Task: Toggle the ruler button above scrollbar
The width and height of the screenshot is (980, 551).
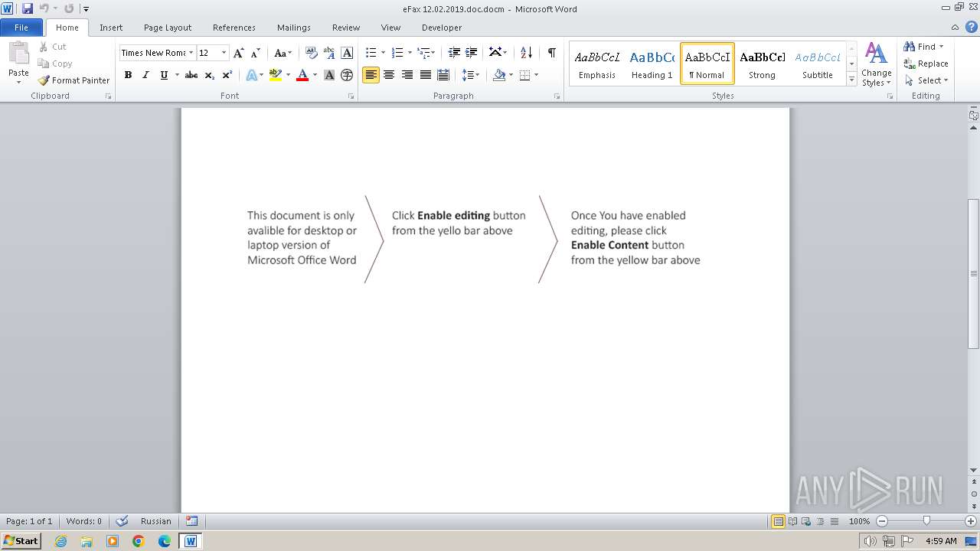Action: 973,116
